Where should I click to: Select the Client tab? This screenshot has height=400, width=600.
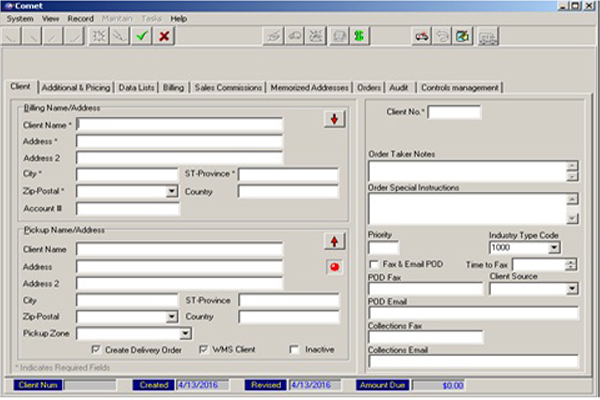[x=20, y=87]
